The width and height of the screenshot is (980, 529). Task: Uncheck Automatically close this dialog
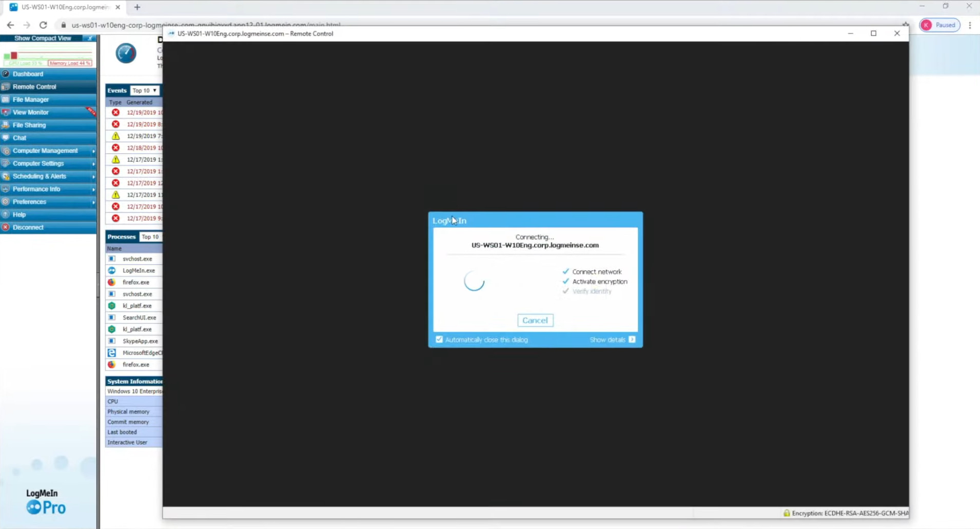[x=439, y=339]
